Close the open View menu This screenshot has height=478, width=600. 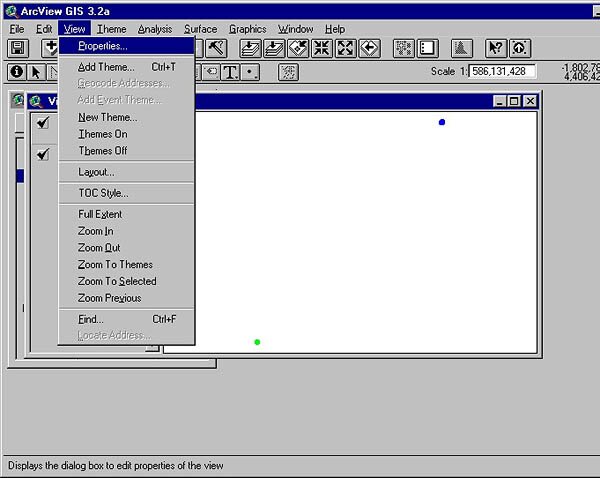(74, 29)
